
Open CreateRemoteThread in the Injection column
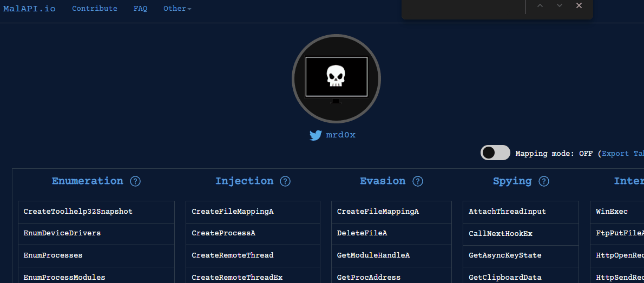coord(233,255)
